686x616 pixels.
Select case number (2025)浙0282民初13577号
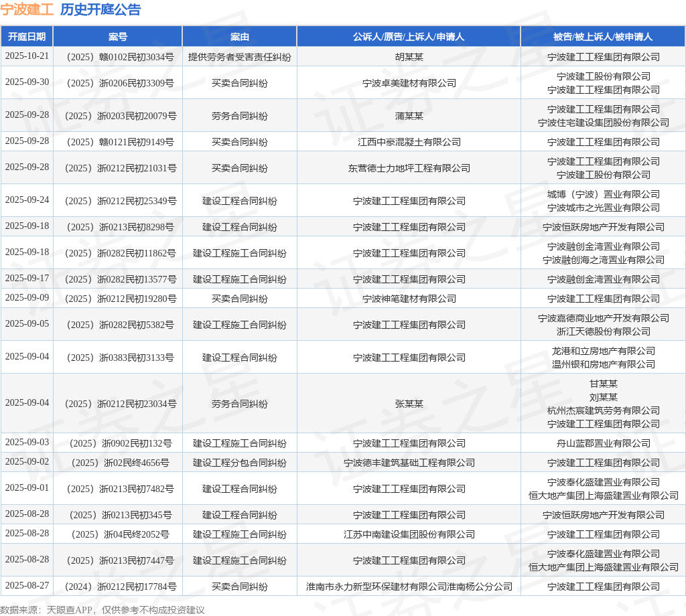coord(121,279)
